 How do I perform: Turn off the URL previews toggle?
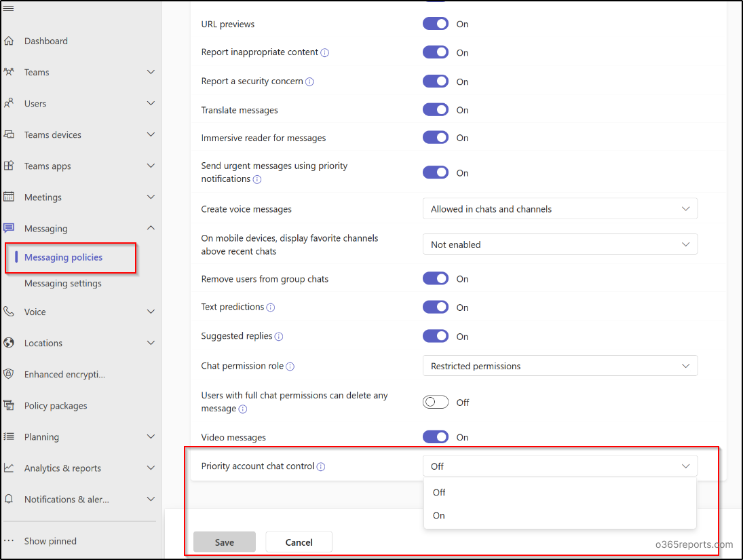436,24
